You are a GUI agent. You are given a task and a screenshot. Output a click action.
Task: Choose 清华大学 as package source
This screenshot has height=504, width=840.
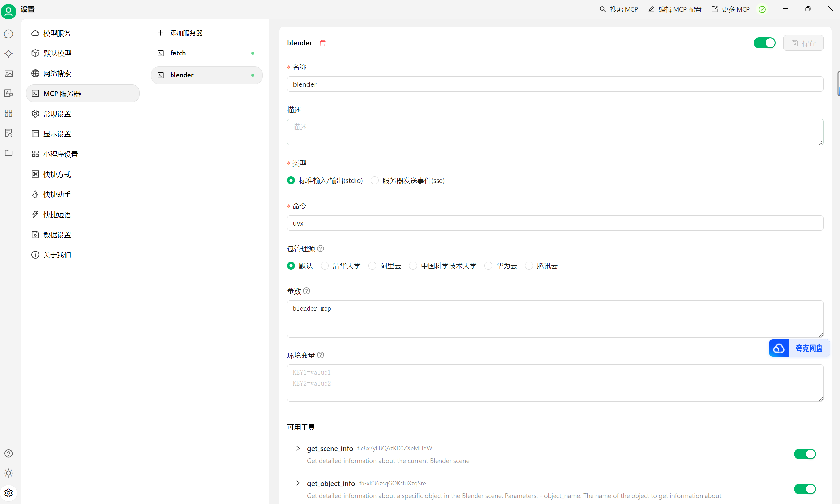[325, 266]
